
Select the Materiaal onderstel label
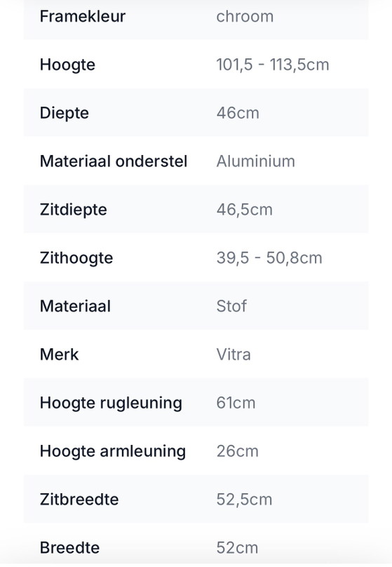(114, 161)
